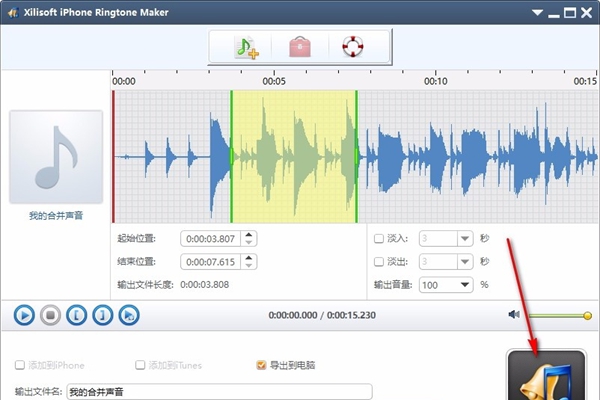Open title bar dropdown menu arrow

pos(537,13)
